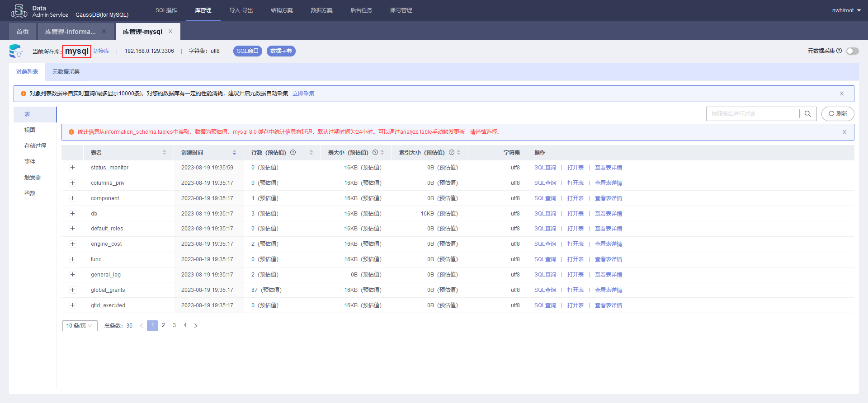Click 查看表详情 for gtid_executed
Image resolution: width=868 pixels, height=403 pixels.
pyautogui.click(x=609, y=305)
